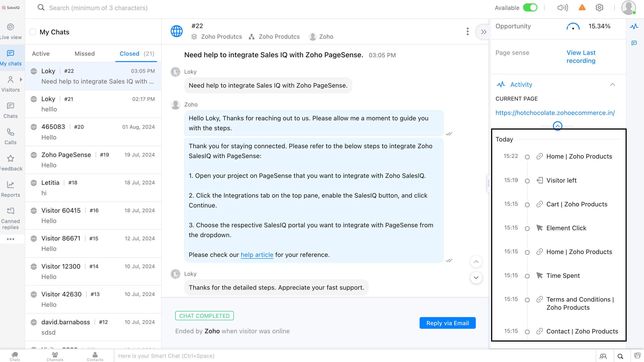
Task: Open chat #20 from 465083
Action: click(x=93, y=132)
